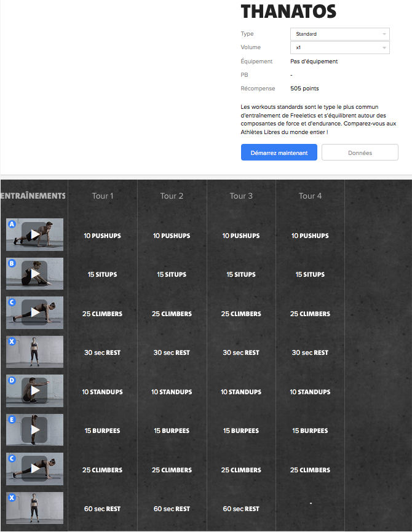Click 60 sec REST in Tour 1
The image size is (412, 532).
pyautogui.click(x=103, y=509)
